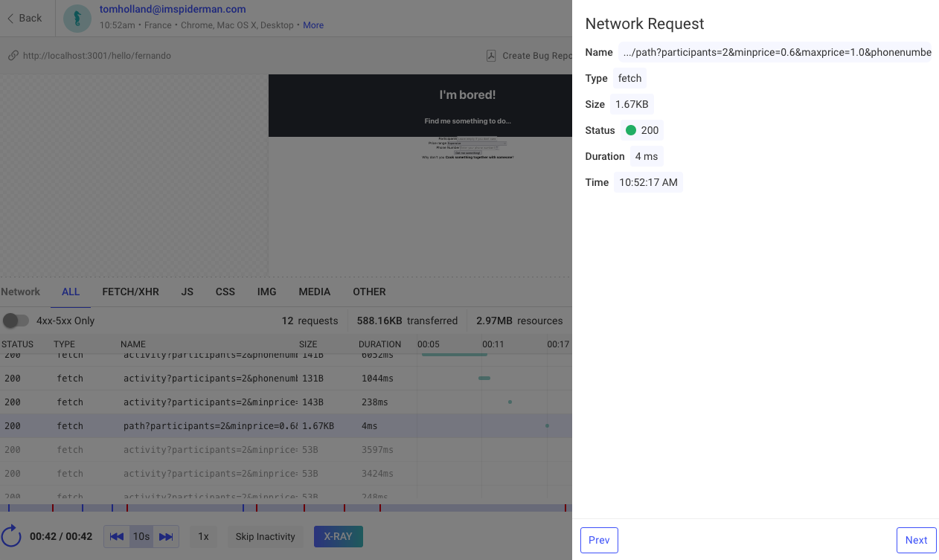Image resolution: width=939 pixels, height=560 pixels.
Task: Go to the Prev network request
Action: pos(599,541)
